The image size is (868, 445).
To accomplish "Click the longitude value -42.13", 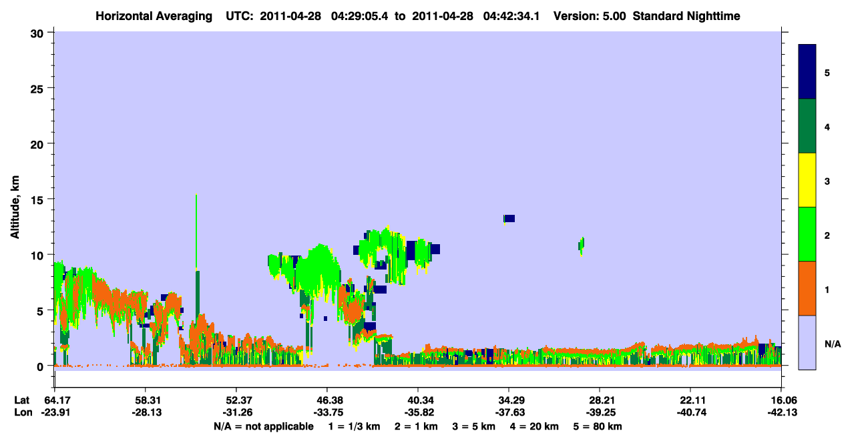I will pos(781,412).
